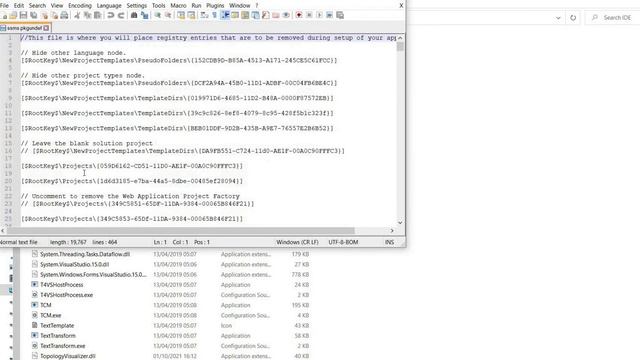Open the File menu
Screen dimensions: 640x360
pos(4,5)
